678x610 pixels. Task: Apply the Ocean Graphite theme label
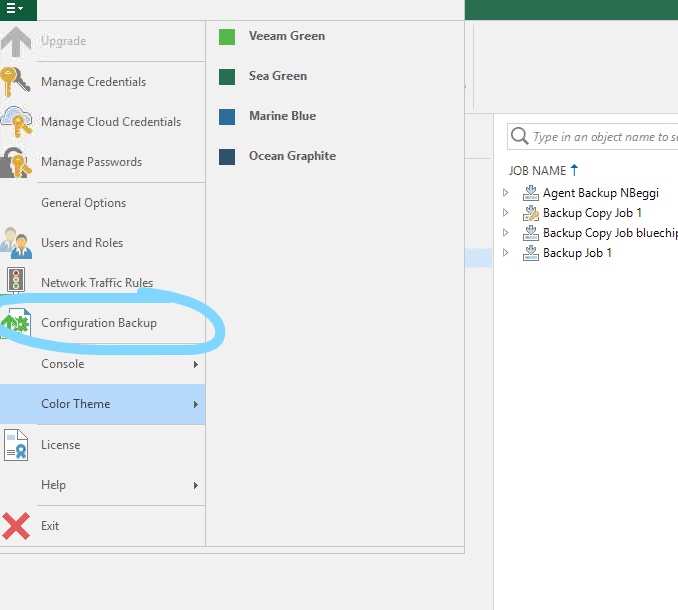(292, 156)
